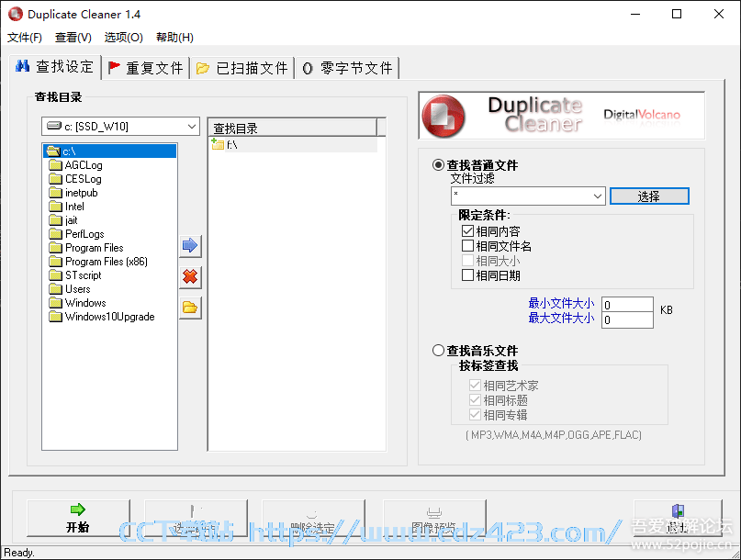Click the AGCLog folder icon
Screen dimensions: 741x560
click(x=55, y=165)
